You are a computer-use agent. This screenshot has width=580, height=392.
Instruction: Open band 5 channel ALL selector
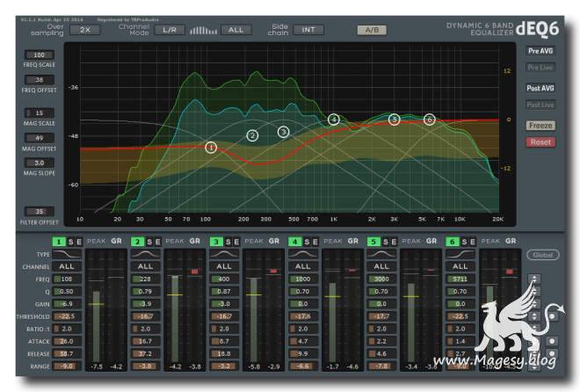[x=381, y=266]
